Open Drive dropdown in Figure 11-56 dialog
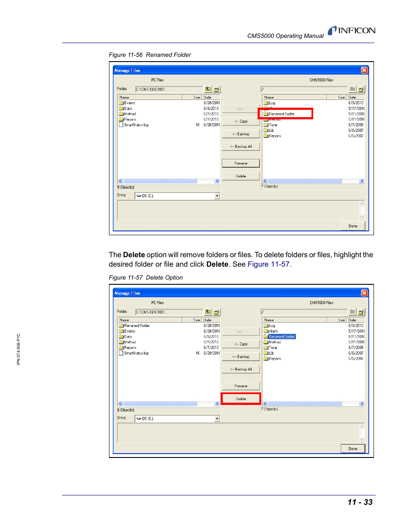The image size is (411, 532). coord(217,196)
